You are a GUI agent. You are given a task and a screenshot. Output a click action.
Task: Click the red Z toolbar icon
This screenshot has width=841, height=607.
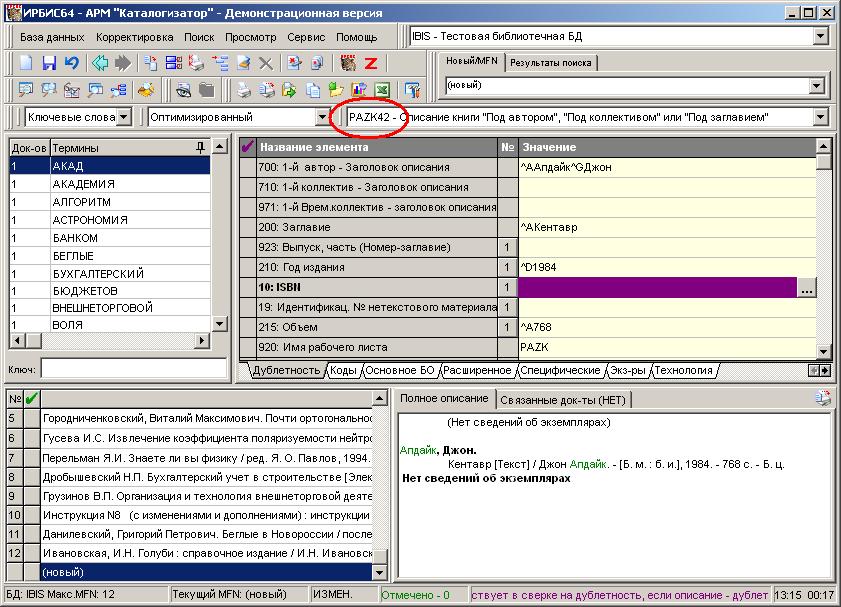coord(370,63)
